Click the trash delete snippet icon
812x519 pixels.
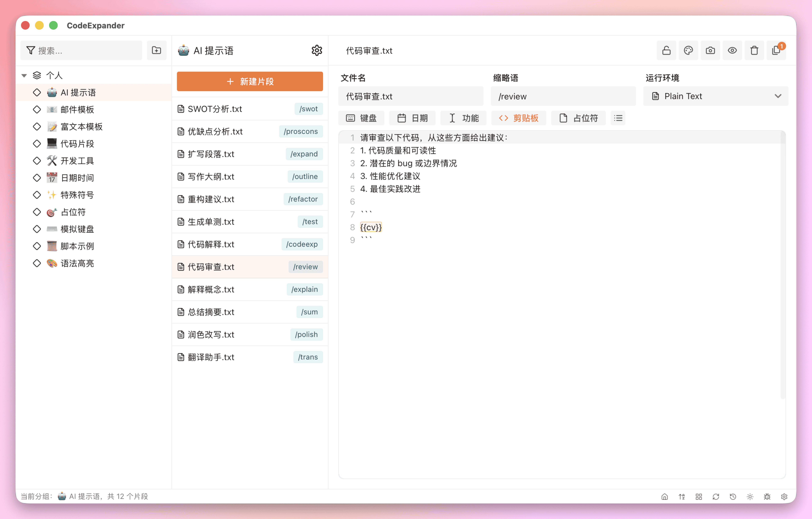754,51
